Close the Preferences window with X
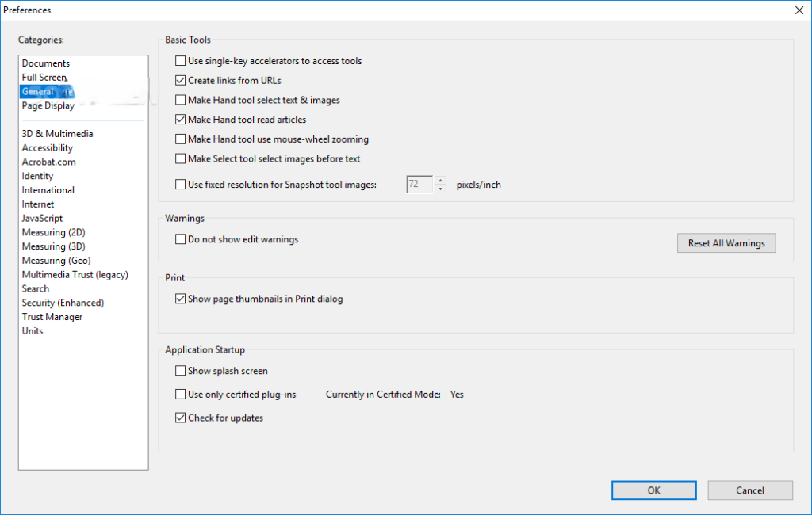This screenshot has width=812, height=515. (x=799, y=10)
